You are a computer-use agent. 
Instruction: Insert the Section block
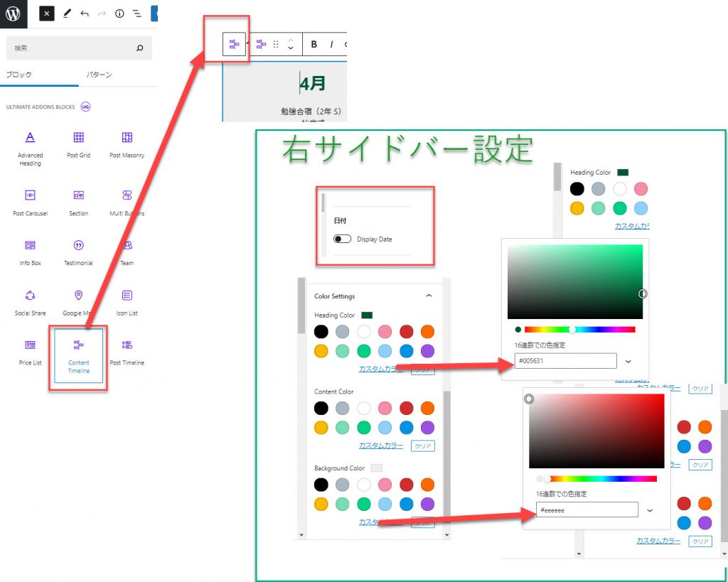tap(78, 203)
